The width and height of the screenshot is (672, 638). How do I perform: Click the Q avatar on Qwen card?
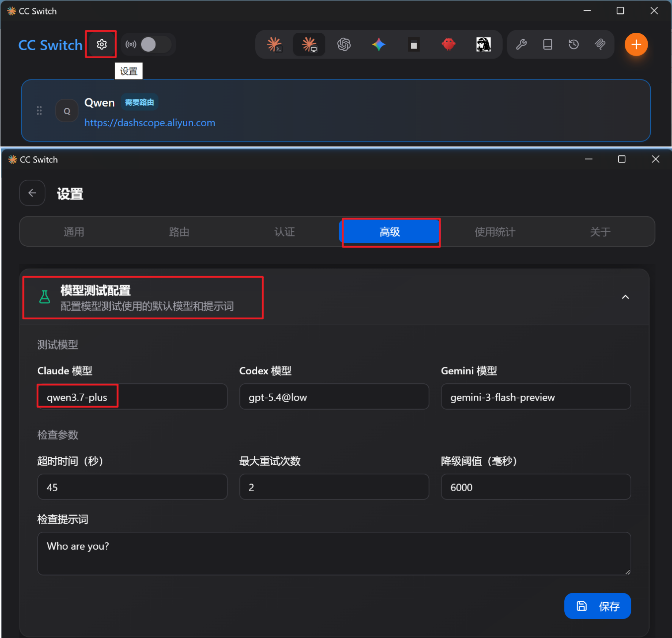tap(67, 111)
